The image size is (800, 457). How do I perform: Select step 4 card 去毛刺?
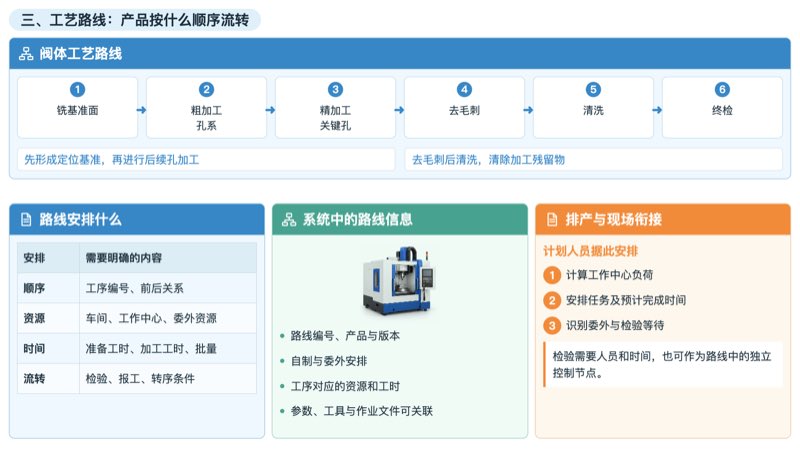(464, 107)
